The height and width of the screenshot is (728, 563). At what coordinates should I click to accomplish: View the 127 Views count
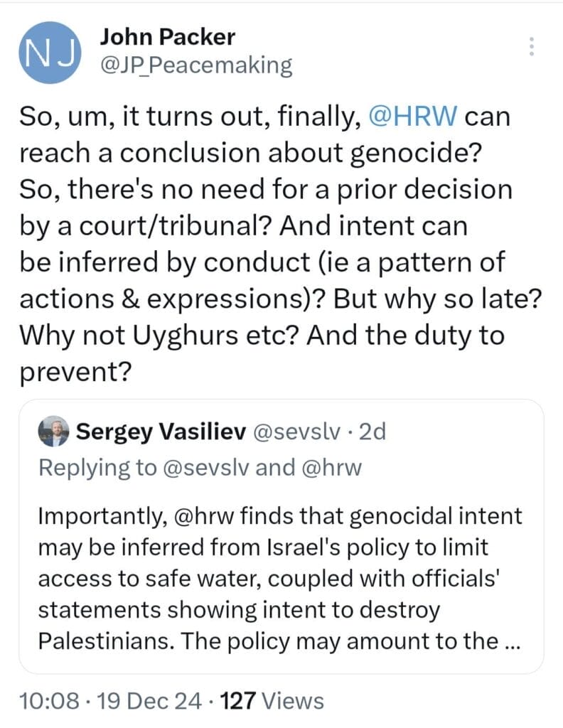click(x=272, y=701)
